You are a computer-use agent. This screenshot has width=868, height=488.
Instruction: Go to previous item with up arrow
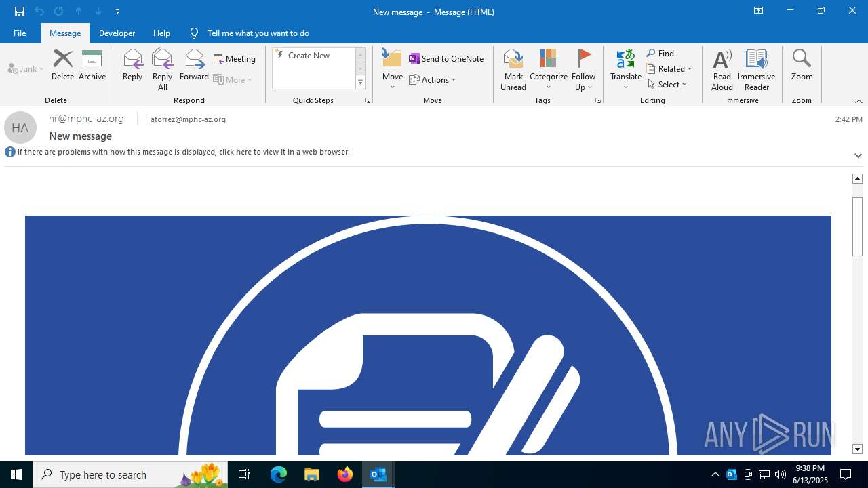[79, 12]
